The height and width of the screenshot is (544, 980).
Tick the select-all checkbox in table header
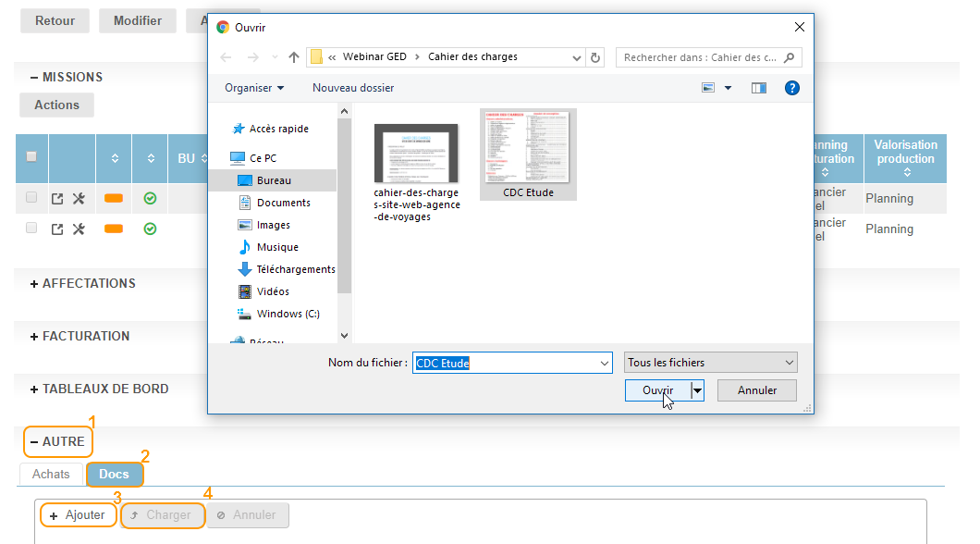click(31, 158)
